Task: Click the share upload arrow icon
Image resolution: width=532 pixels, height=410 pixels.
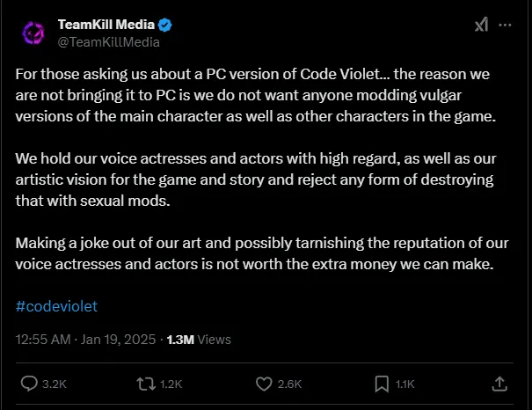Action: pyautogui.click(x=499, y=384)
